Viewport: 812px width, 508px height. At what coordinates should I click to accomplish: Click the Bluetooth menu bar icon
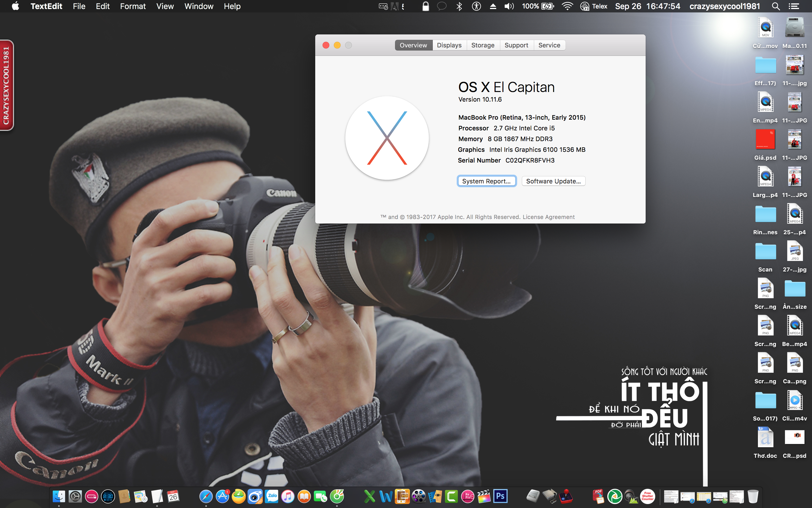459,6
